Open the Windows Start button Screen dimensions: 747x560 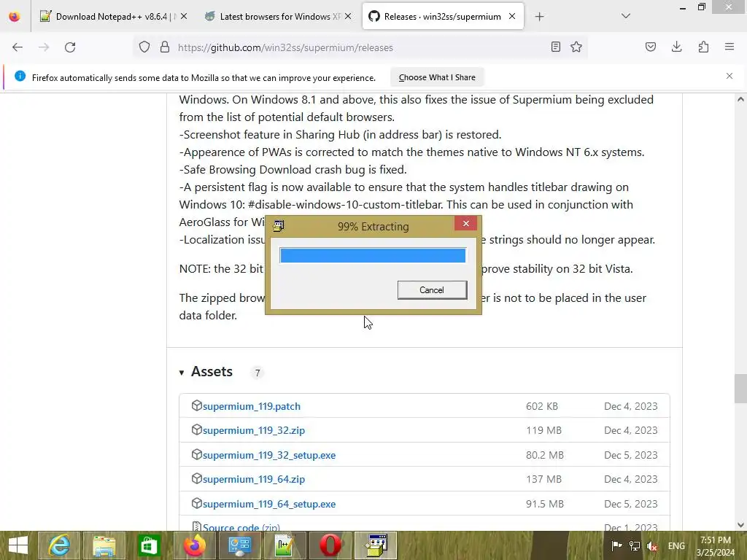point(18,545)
